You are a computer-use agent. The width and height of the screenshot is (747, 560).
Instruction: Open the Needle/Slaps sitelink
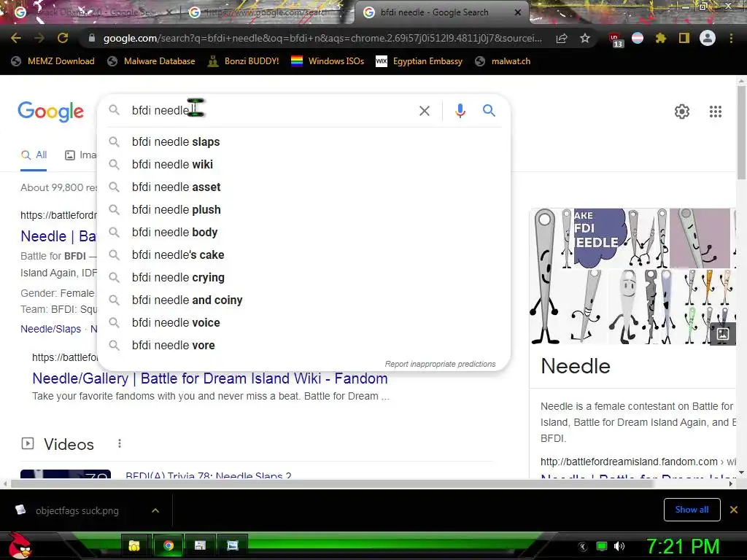point(50,329)
